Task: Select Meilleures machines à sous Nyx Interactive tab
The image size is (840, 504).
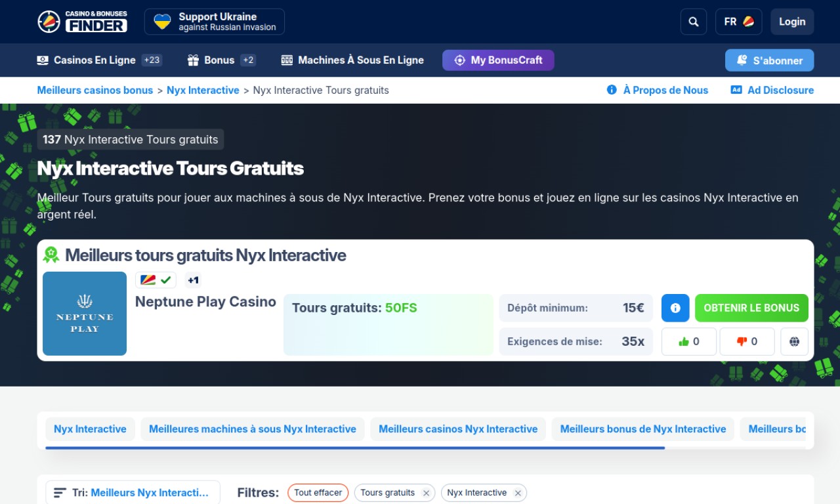Action: pos(253,429)
